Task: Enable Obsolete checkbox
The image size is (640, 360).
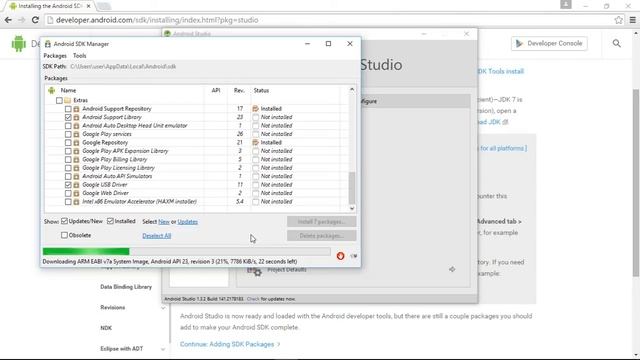Action: point(64,235)
